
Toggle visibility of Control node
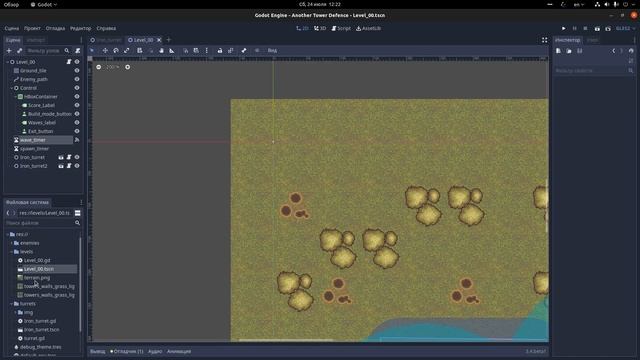(77, 88)
